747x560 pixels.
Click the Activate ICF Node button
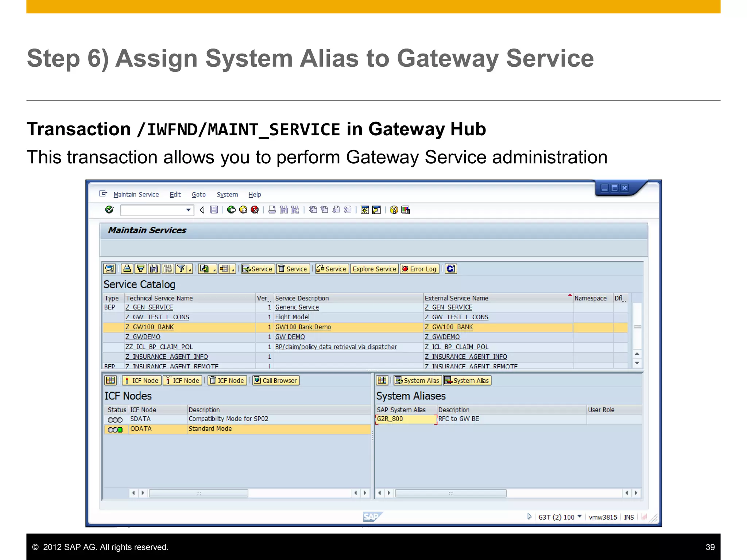click(x=141, y=380)
